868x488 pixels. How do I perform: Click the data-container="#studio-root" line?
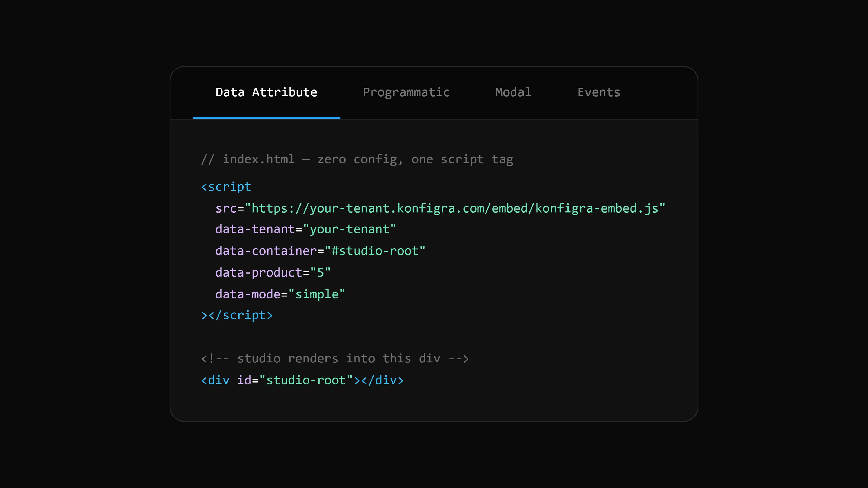(320, 251)
